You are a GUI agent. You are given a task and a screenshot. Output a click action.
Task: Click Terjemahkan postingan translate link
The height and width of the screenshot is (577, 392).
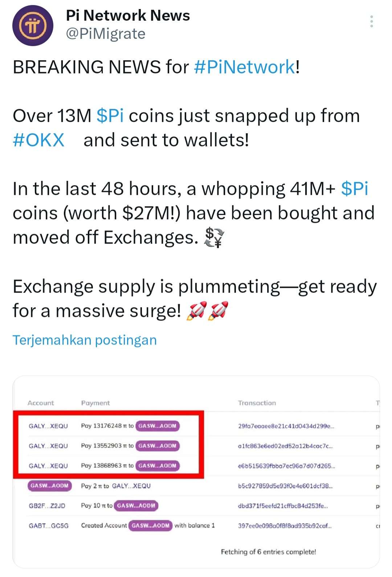85,340
